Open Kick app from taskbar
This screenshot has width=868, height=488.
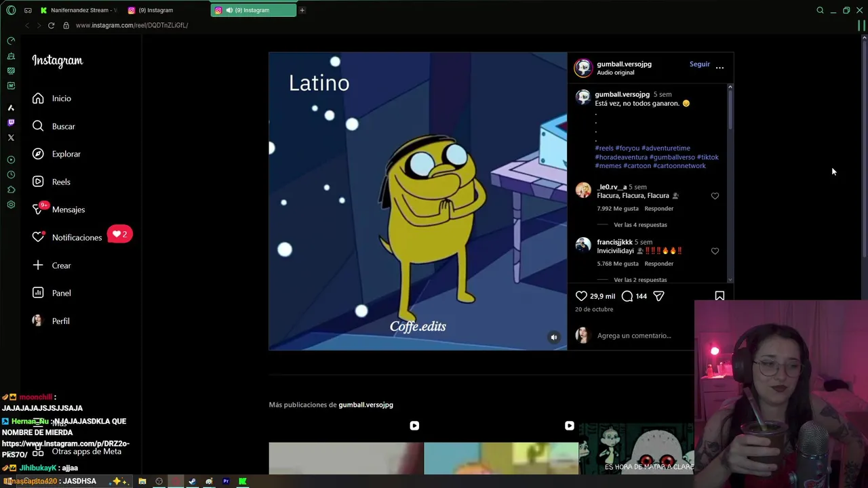pyautogui.click(x=243, y=481)
